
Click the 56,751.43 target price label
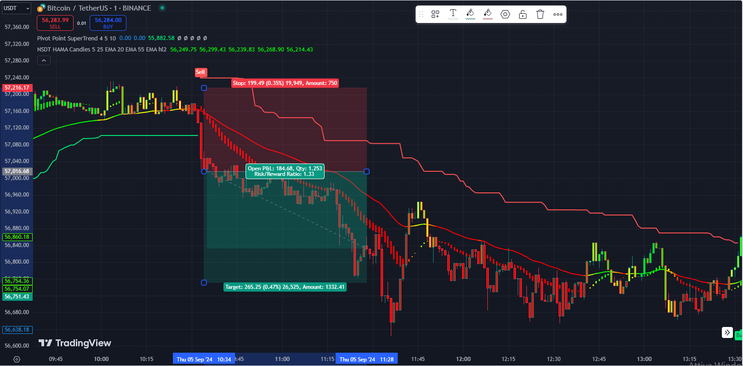(17, 297)
